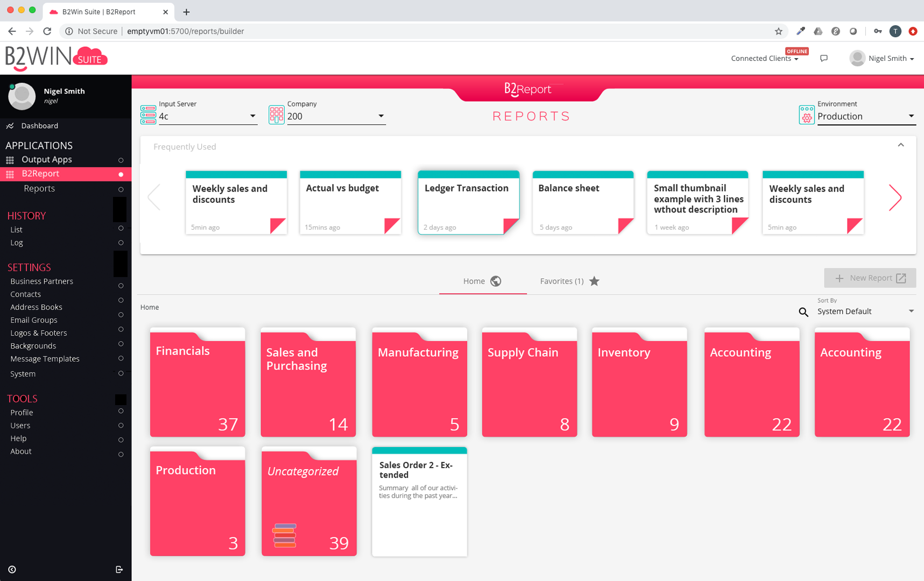Switch to the Favorites tab
This screenshot has width=924, height=581.
click(569, 281)
